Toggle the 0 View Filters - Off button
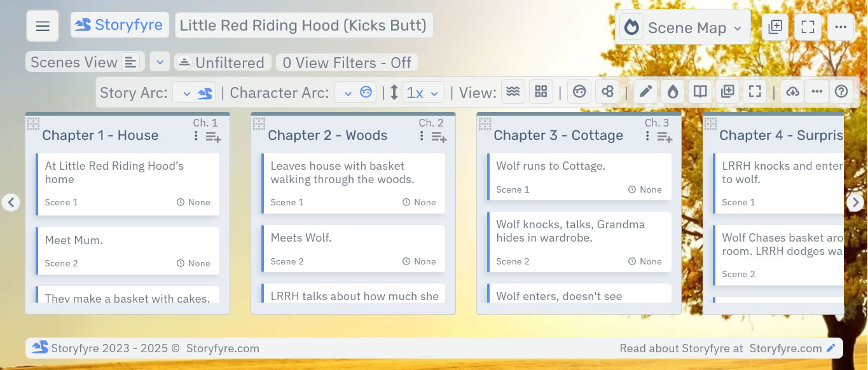868x370 pixels. [x=347, y=63]
